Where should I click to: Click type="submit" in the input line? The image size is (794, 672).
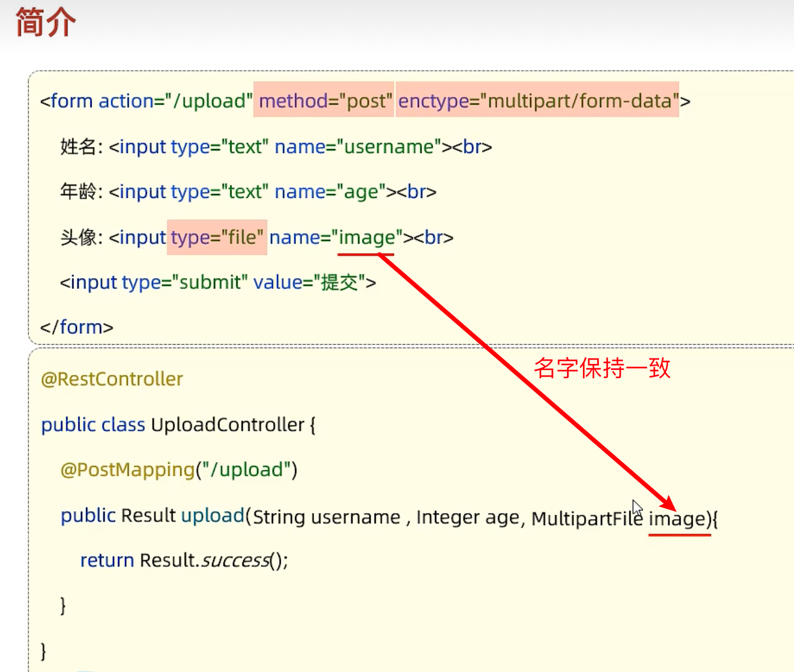tap(185, 283)
